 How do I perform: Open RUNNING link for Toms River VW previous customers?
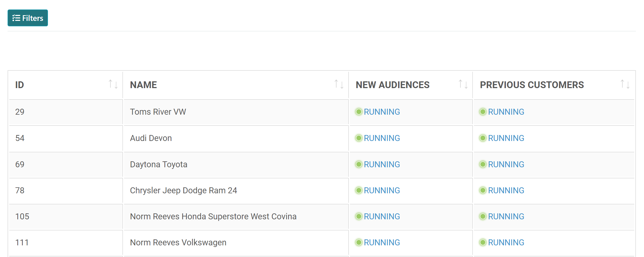[x=506, y=112]
